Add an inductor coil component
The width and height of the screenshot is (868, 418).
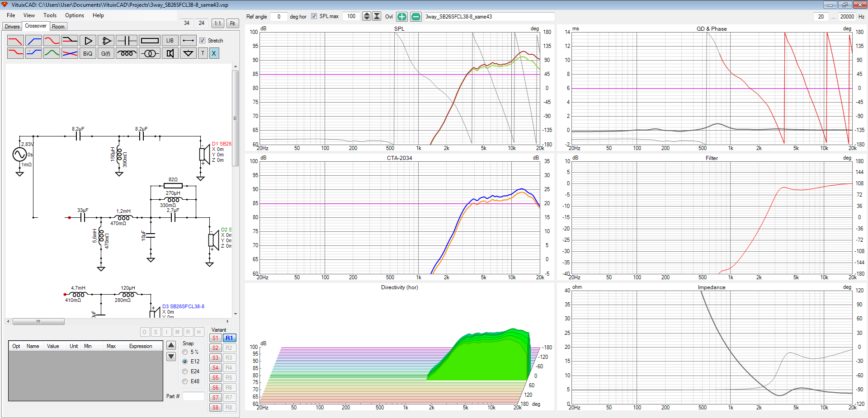(127, 53)
